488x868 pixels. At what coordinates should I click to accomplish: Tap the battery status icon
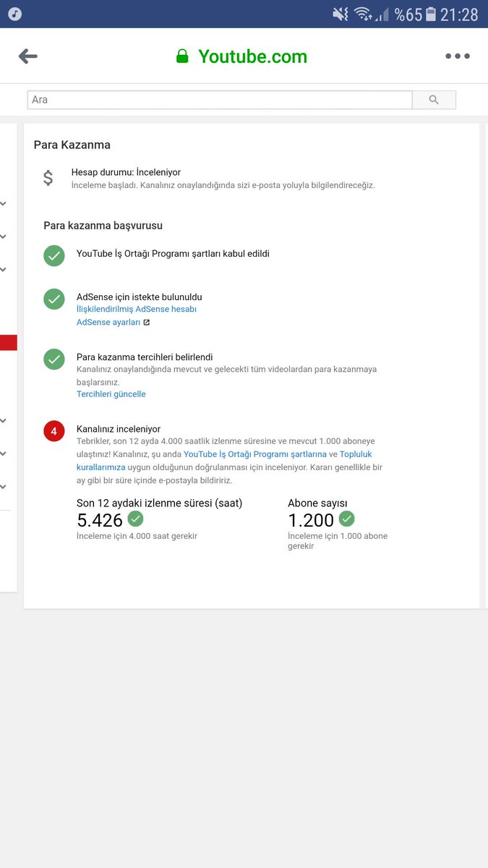coord(431,14)
